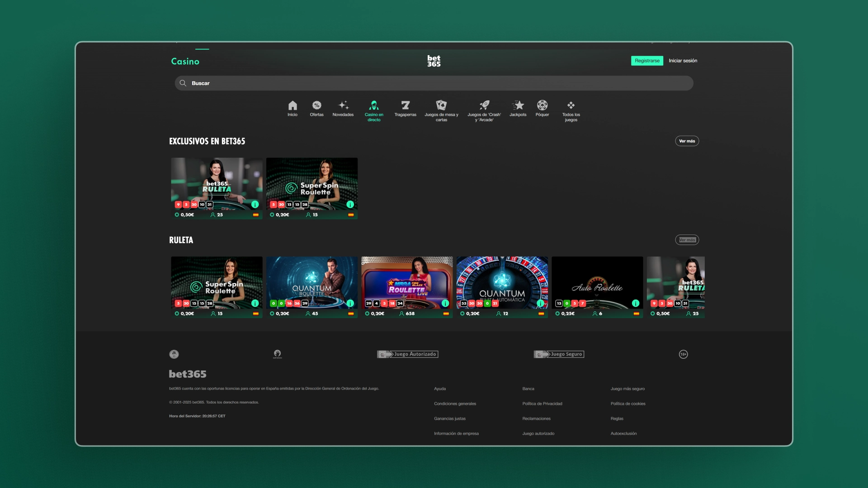The height and width of the screenshot is (488, 868).
Task: Select Casino en directo dealer icon
Action: pyautogui.click(x=374, y=105)
